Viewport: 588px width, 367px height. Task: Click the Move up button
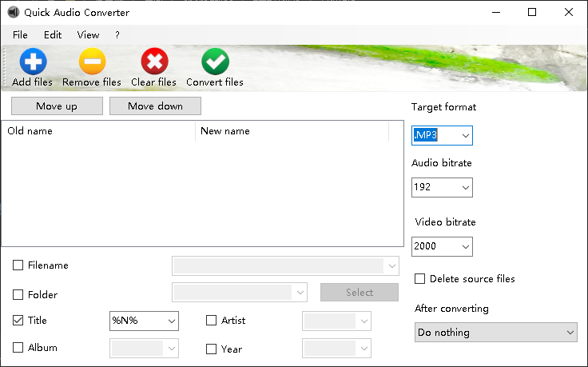(57, 106)
